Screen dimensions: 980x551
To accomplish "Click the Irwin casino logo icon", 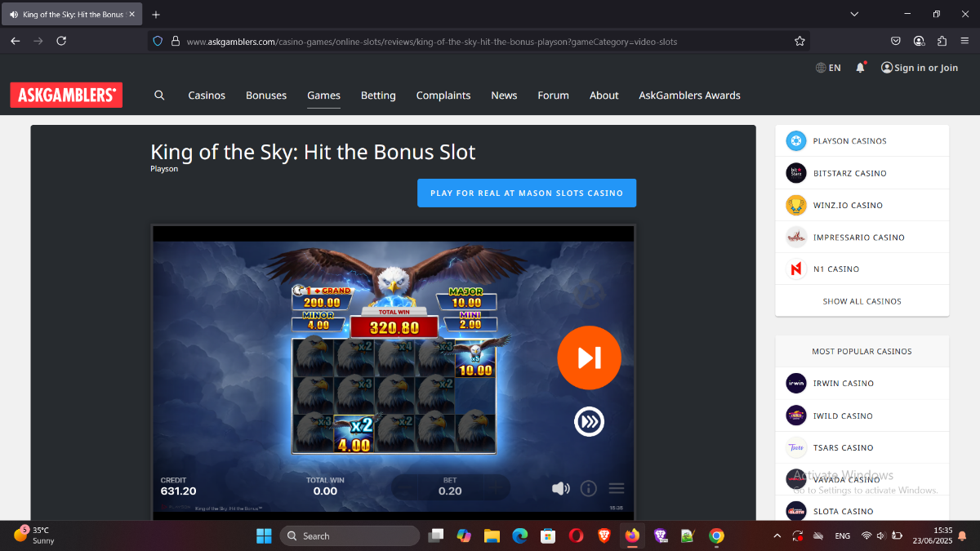I will (x=796, y=384).
